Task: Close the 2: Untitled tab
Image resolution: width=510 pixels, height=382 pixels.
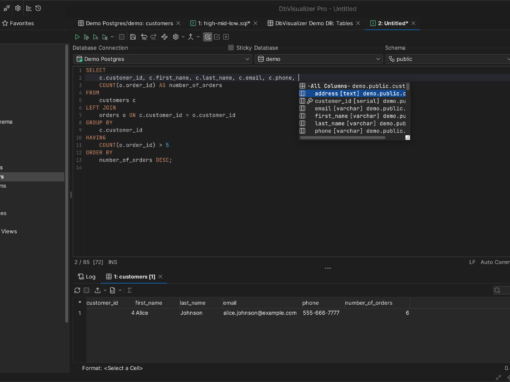Action: pos(413,23)
